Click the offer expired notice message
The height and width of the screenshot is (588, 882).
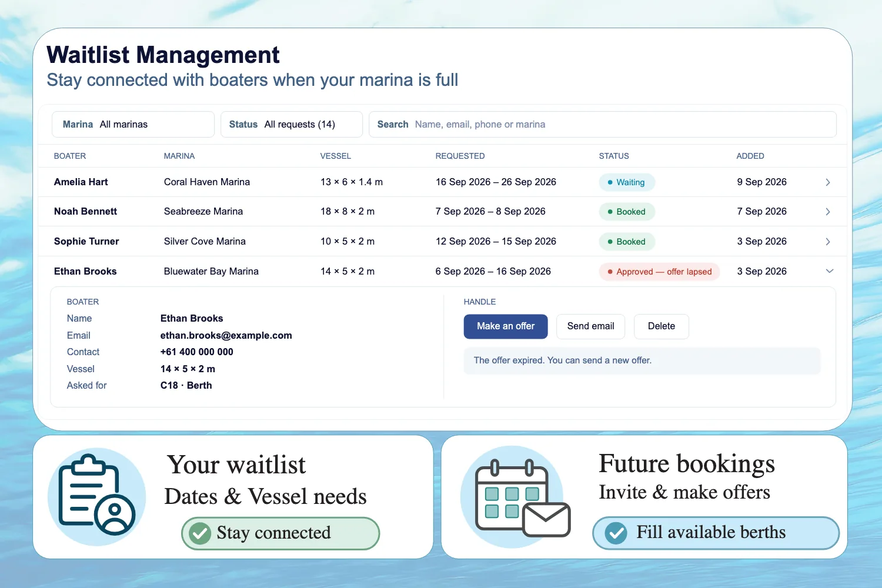coord(642,361)
